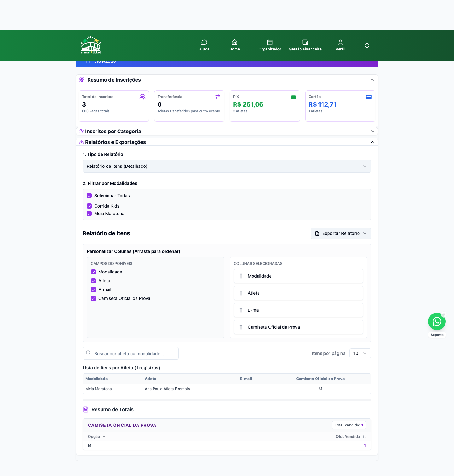Open the WhatsApp Suporte chat icon
454x476 pixels.
click(437, 321)
